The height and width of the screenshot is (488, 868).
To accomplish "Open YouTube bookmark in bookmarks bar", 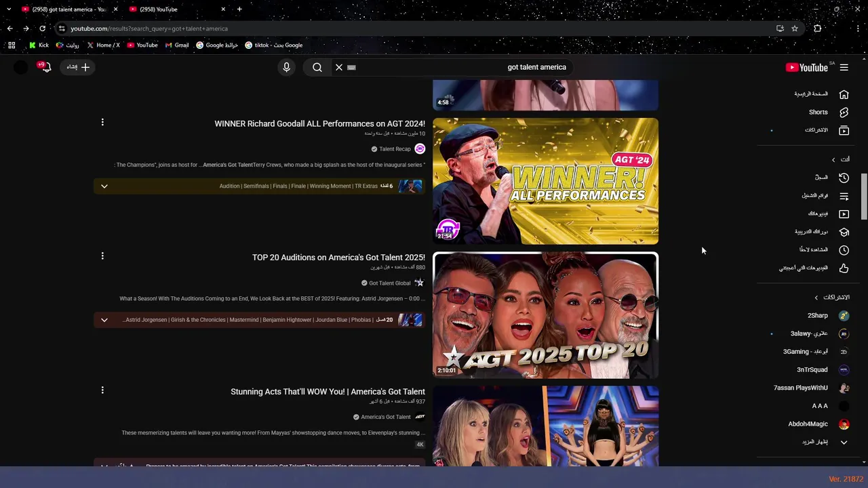I will pyautogui.click(x=142, y=45).
